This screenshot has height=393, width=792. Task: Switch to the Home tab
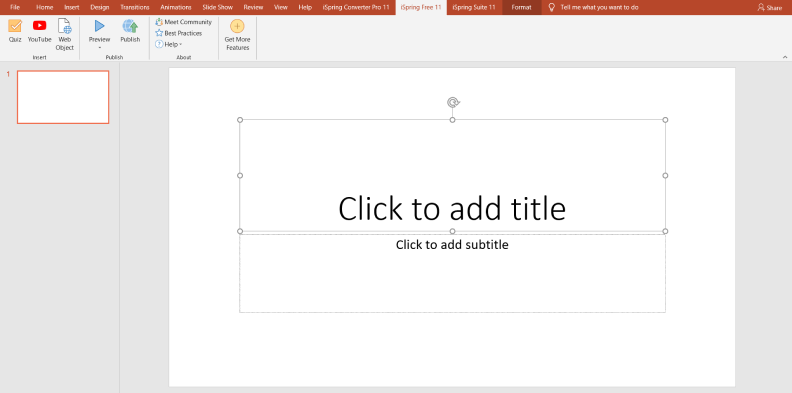coord(44,8)
